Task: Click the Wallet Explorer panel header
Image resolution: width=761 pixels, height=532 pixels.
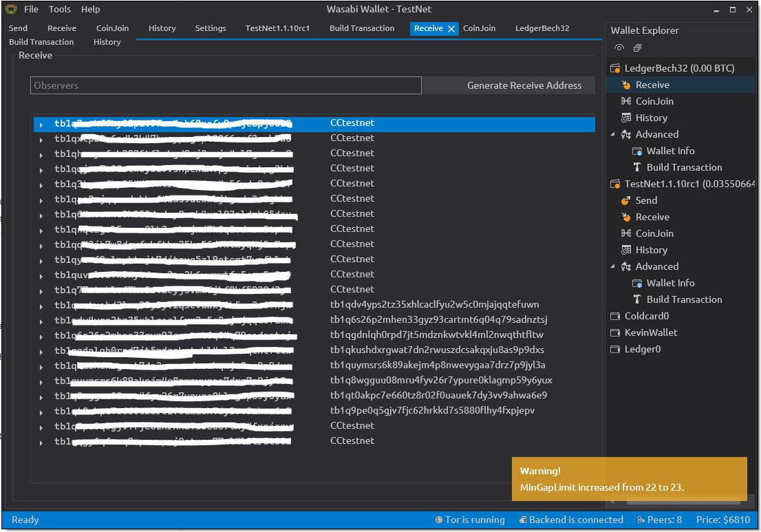Action: (645, 30)
